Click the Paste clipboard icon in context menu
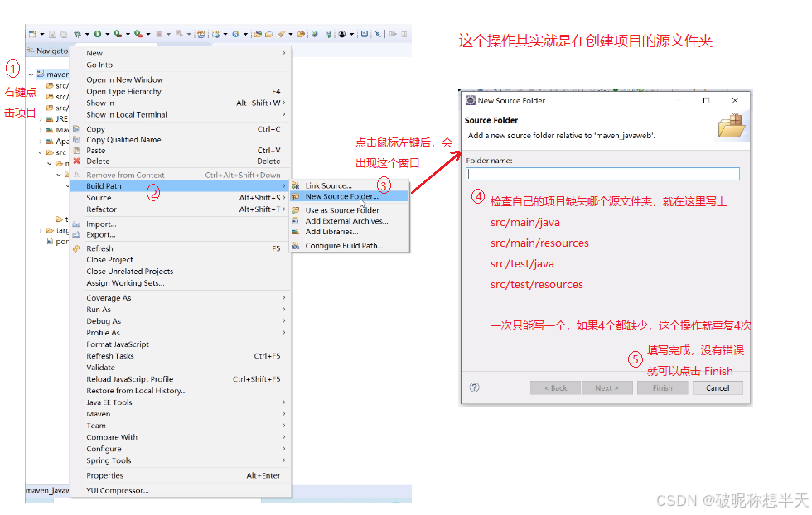This screenshot has height=515, width=812. (x=76, y=150)
